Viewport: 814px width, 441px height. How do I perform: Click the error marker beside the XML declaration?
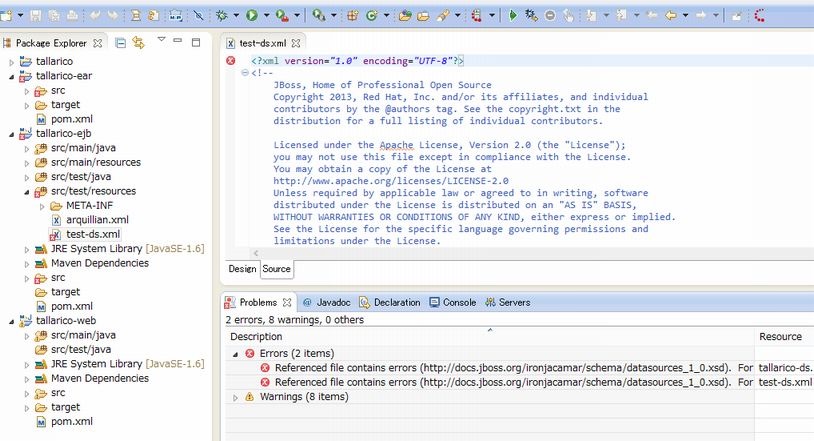(x=231, y=61)
